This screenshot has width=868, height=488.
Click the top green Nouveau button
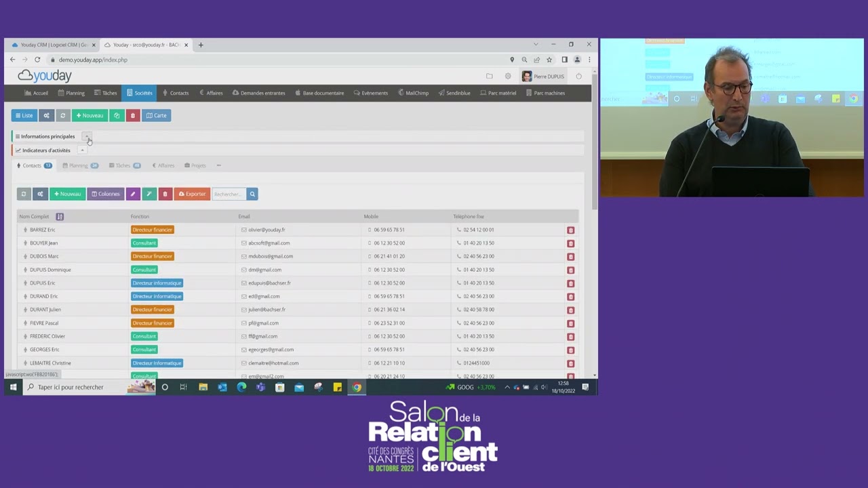pyautogui.click(x=90, y=115)
